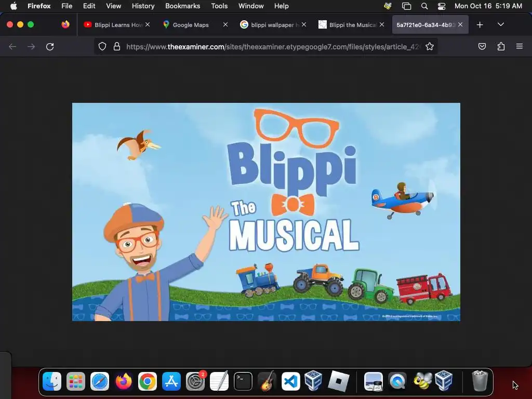Screen dimensions: 532x399
Task: Close the blippi wallpaper tab
Action: [304, 24]
